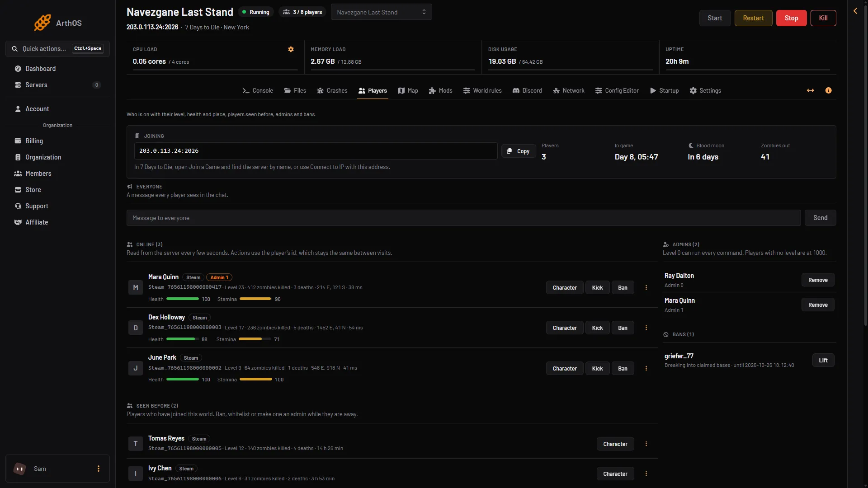Open more options menu for Ivy Chen
868x488 pixels.
click(646, 474)
